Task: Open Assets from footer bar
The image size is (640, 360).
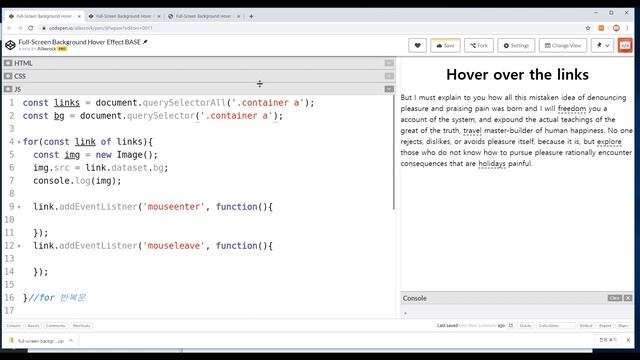Action: click(x=33, y=326)
